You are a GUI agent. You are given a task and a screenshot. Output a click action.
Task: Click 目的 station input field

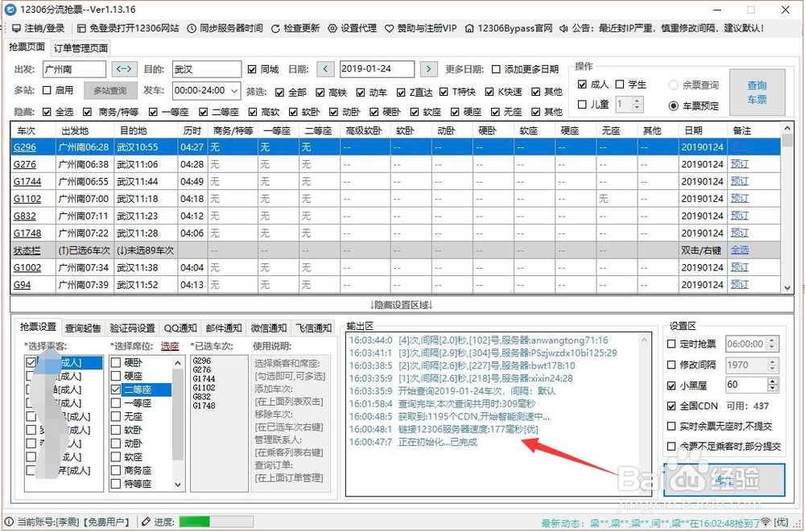tap(206, 68)
